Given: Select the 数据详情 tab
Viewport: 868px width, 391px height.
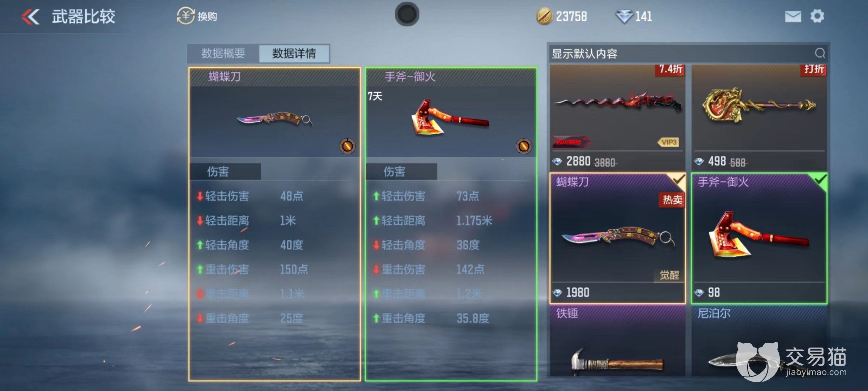Looking at the screenshot, I should (294, 54).
